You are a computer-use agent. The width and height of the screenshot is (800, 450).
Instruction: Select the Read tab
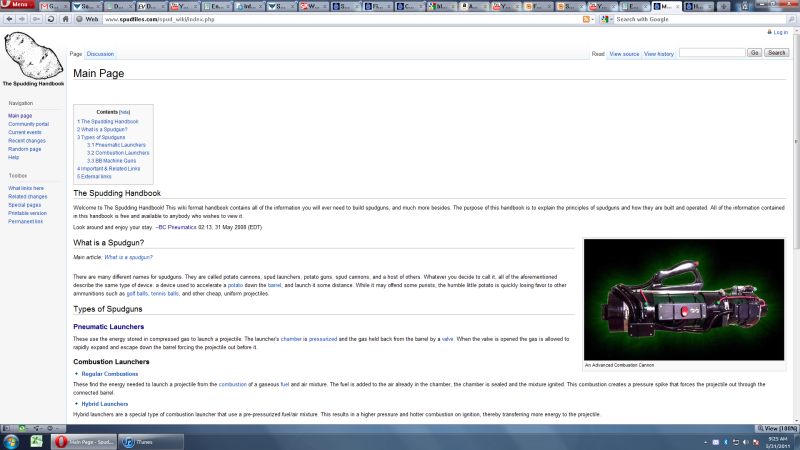[x=598, y=54]
